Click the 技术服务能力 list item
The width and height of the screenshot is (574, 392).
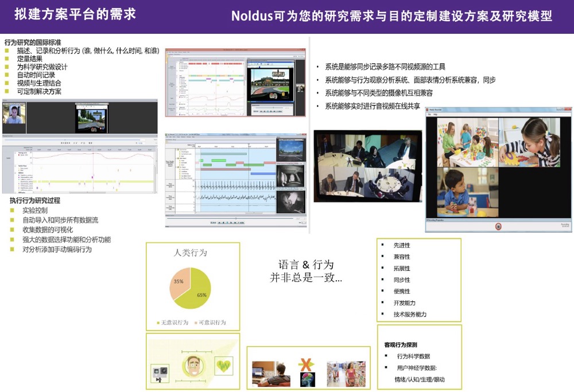point(410,315)
